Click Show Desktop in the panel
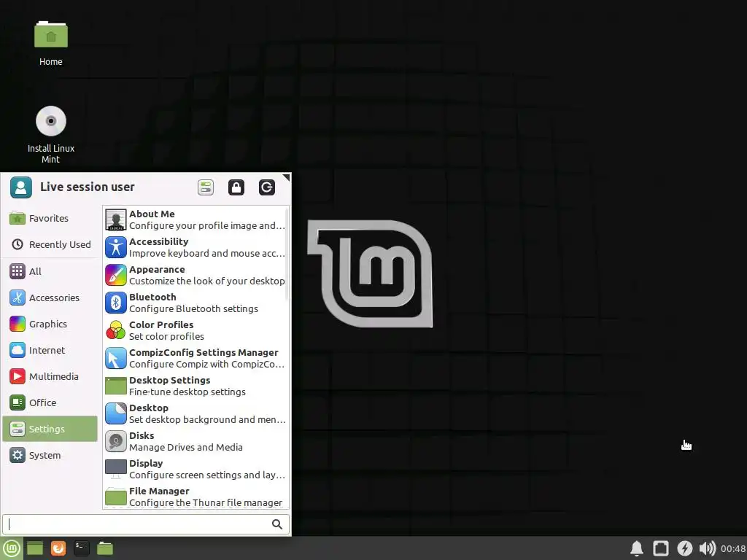The width and height of the screenshot is (747, 560). [35, 548]
